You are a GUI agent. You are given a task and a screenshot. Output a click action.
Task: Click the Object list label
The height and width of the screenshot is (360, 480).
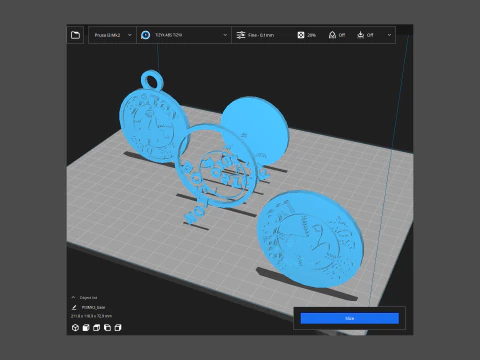point(88,298)
